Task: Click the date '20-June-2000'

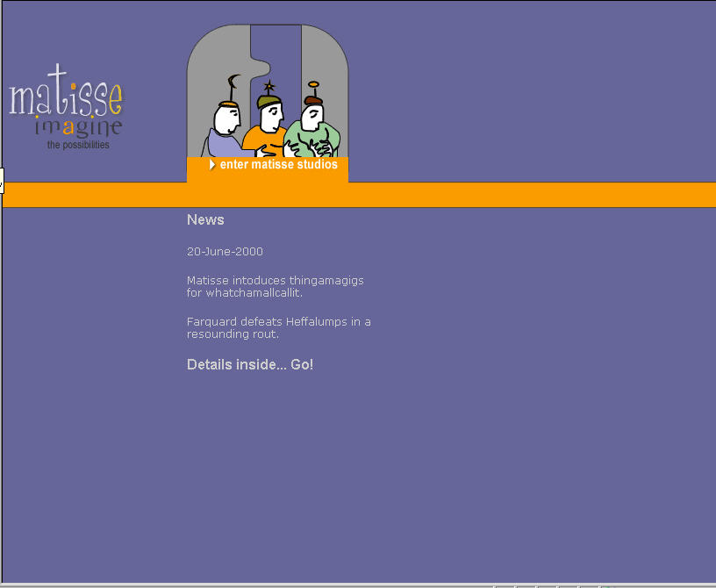Action: [225, 251]
